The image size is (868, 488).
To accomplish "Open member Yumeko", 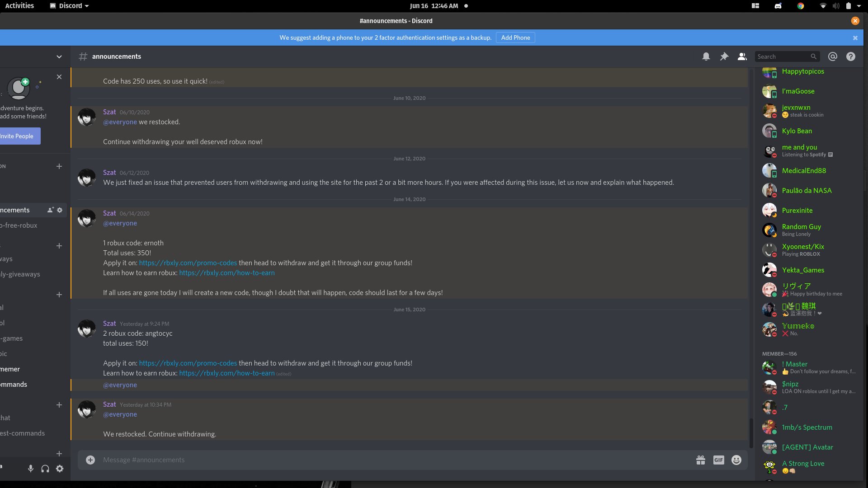I will point(809,329).
